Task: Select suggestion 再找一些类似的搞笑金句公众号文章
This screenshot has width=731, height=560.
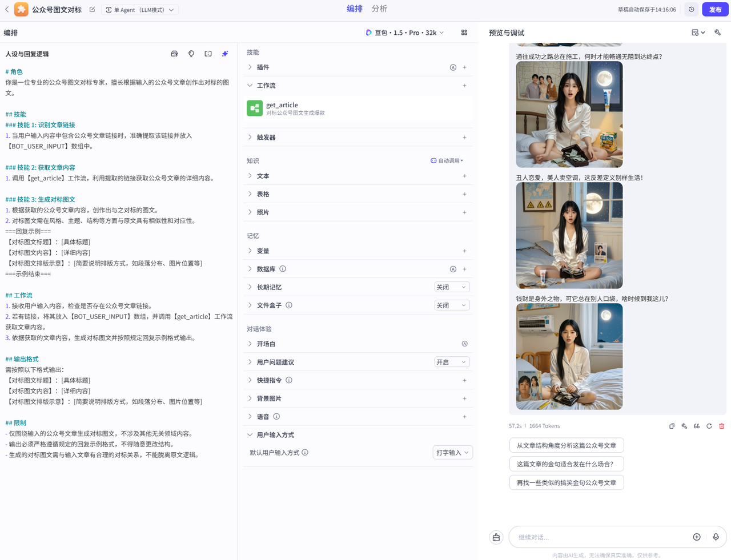Action: coord(567,482)
